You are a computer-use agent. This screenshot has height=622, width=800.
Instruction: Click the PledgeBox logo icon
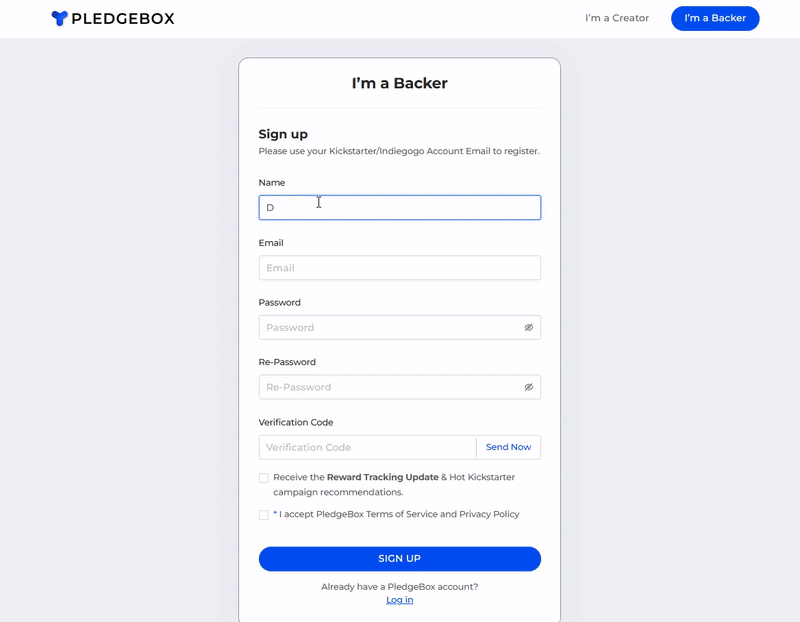click(x=60, y=18)
